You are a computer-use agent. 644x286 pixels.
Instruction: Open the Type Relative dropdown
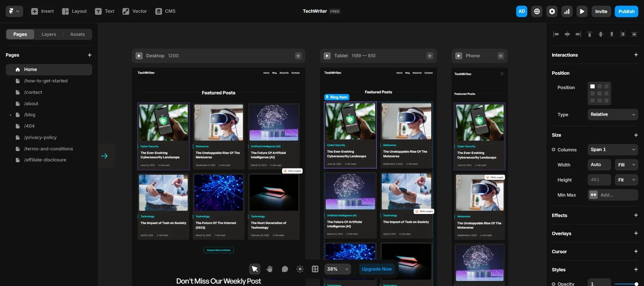pyautogui.click(x=613, y=115)
